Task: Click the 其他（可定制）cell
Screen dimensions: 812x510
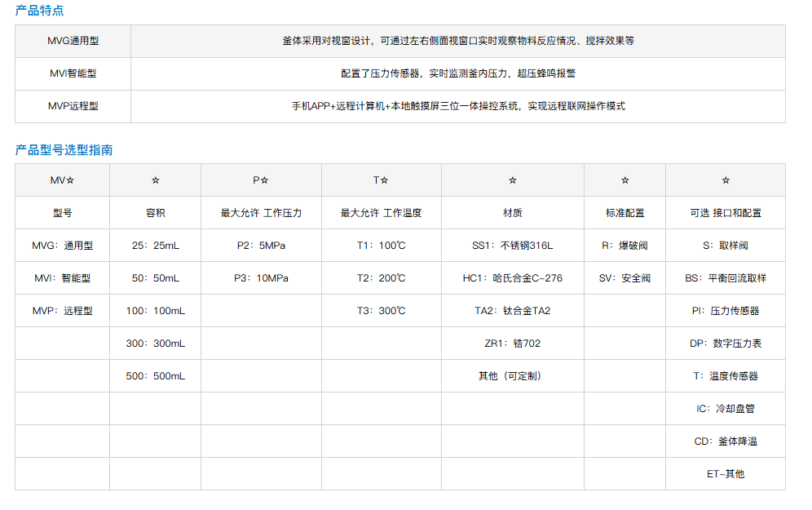Action: [513, 376]
